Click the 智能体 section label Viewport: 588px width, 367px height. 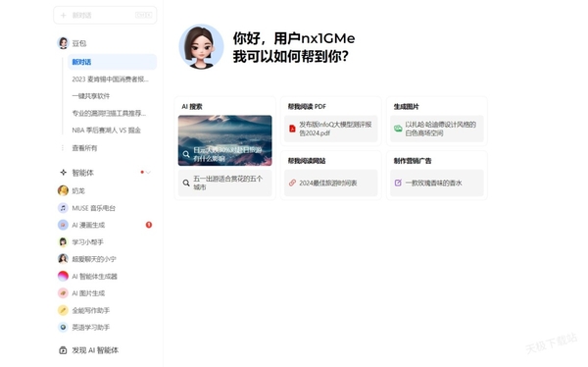click(83, 173)
